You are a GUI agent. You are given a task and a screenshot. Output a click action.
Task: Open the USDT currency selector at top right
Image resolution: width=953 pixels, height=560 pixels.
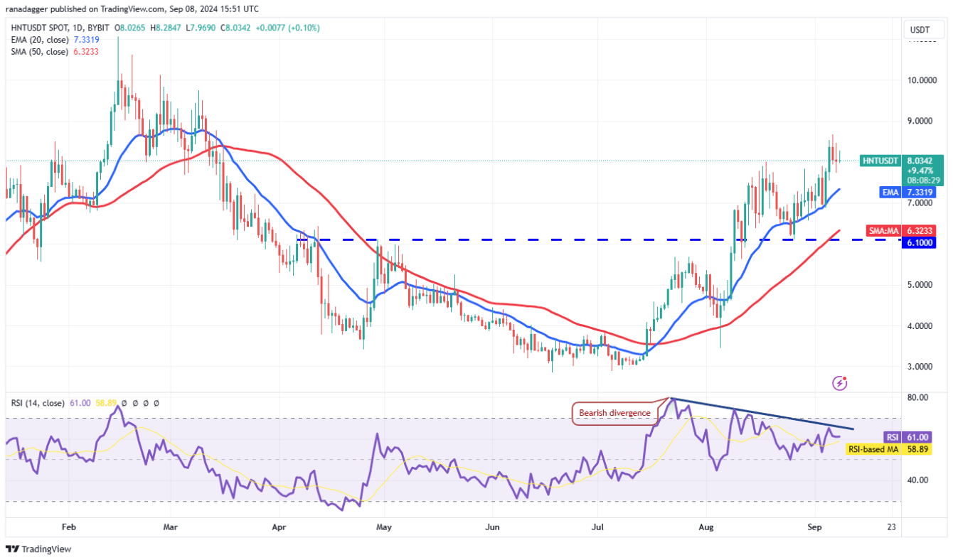coord(922,29)
